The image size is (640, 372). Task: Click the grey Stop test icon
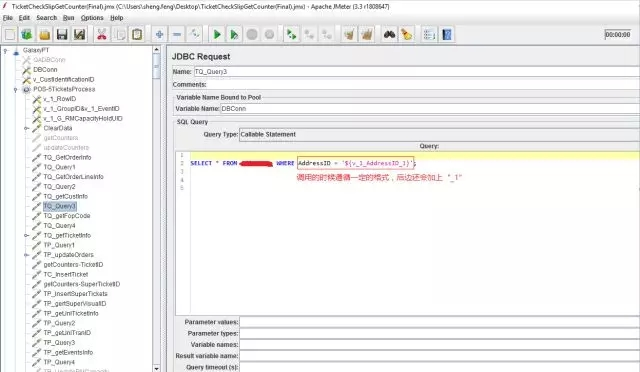tap(252, 35)
